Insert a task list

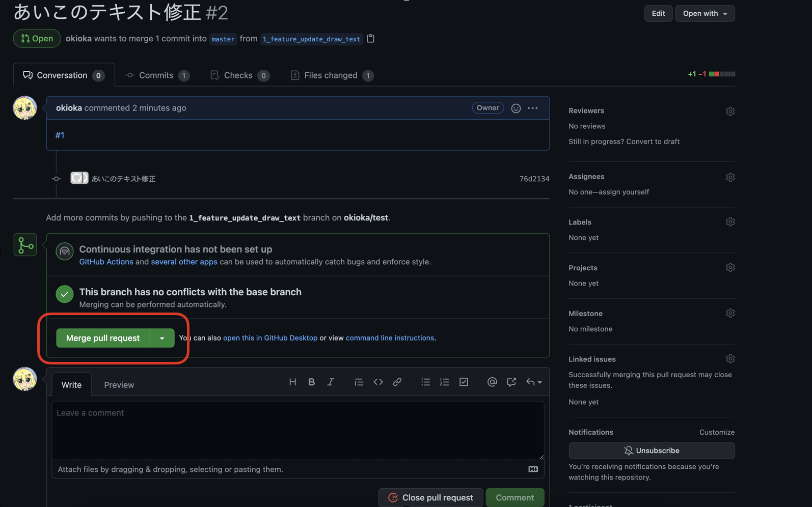pos(464,382)
